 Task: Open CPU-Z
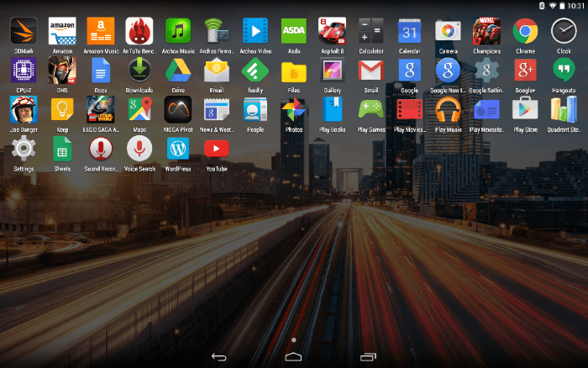coord(24,70)
